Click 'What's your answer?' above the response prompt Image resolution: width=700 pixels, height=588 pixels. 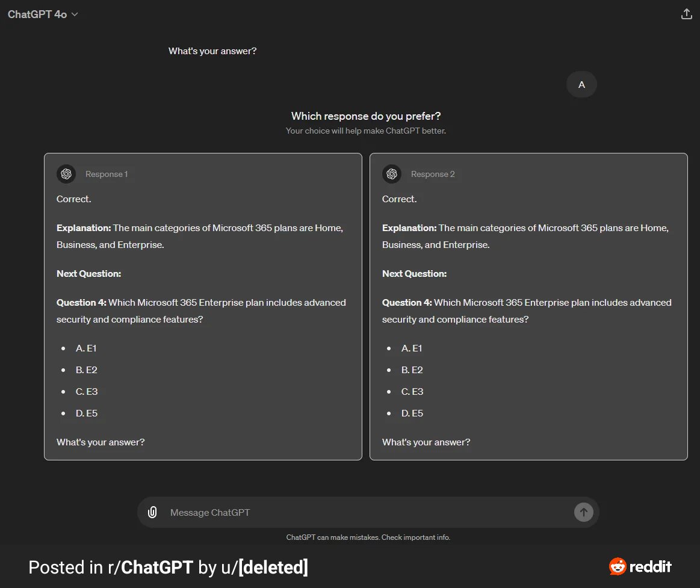[x=212, y=51]
